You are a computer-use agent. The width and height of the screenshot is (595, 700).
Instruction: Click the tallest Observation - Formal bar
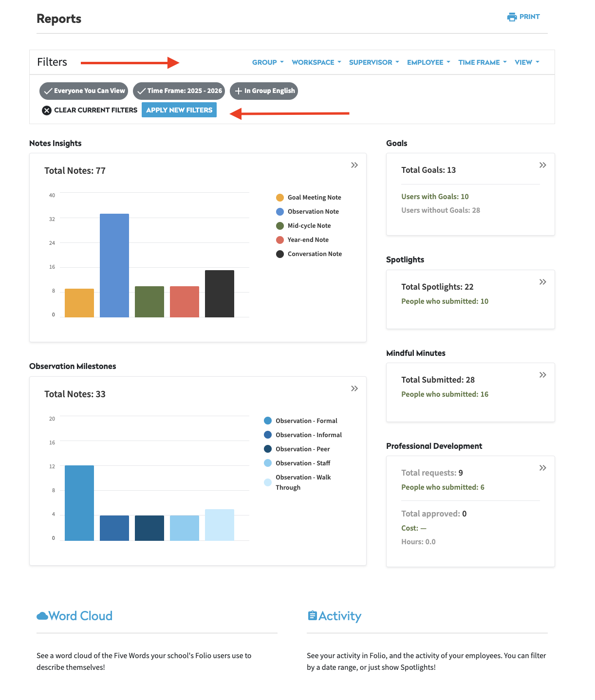click(79, 503)
